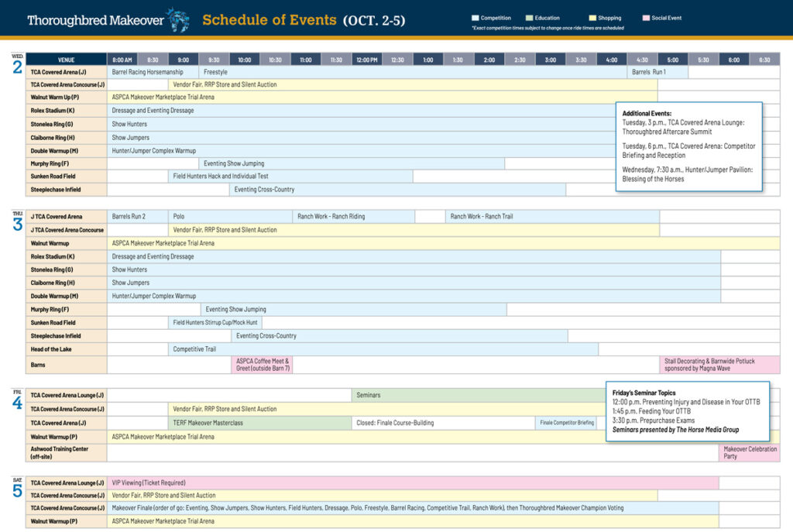Viewport: 793px width, 532px height.
Task: Click the 'J TCA Covered Arena Concourse' venue
Action: (x=67, y=230)
